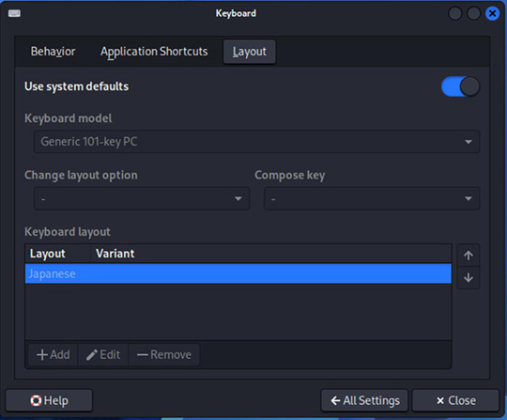Viewport: 507px width, 420px height.
Task: Switch to the Behavior tab
Action: pos(53,52)
